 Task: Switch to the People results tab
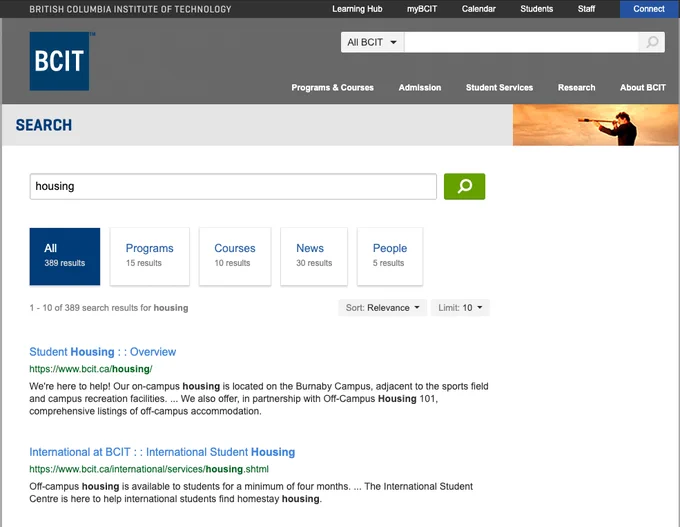click(390, 256)
